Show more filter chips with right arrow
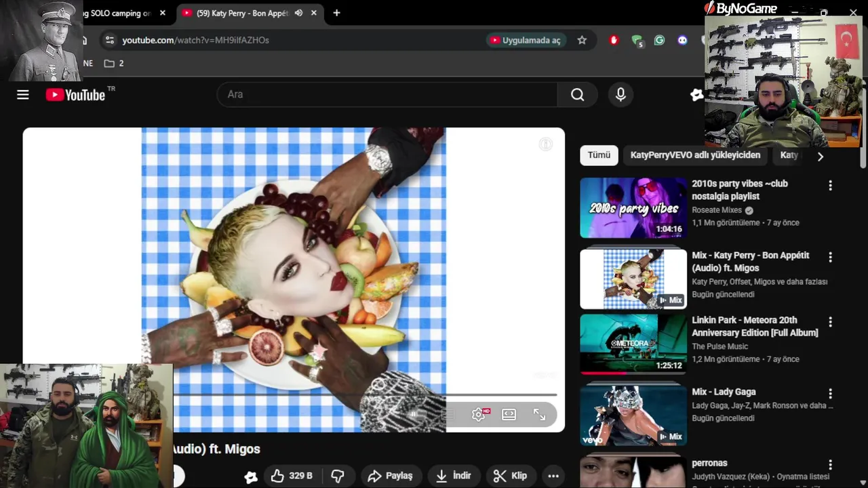Image resolution: width=868 pixels, height=488 pixels. click(x=821, y=157)
